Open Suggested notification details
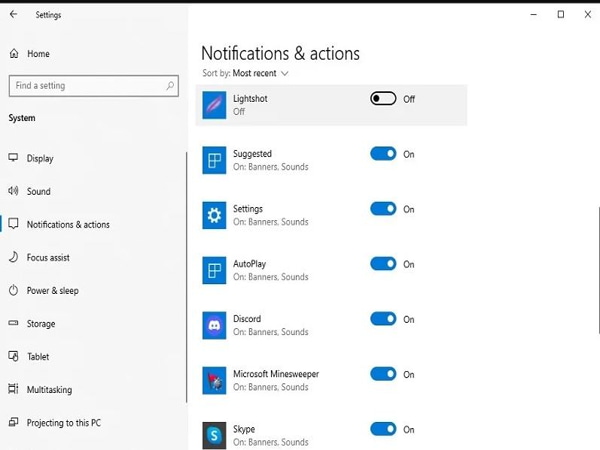This screenshot has width=600, height=450. tap(331, 160)
